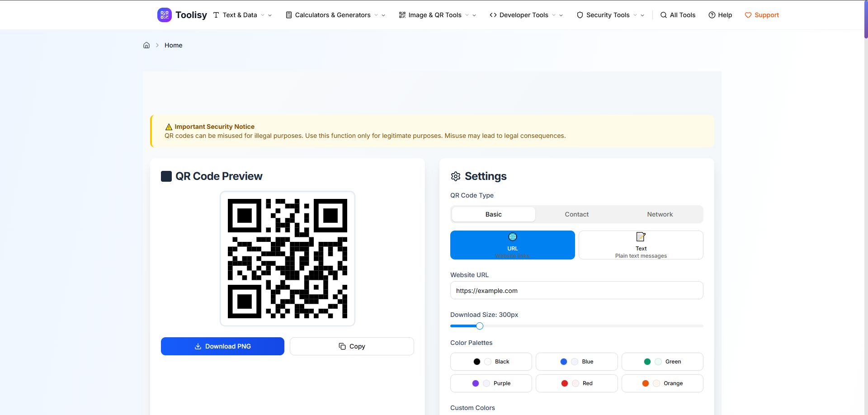868x415 pixels.
Task: Click the notepad icon on Text option
Action: pyautogui.click(x=641, y=237)
